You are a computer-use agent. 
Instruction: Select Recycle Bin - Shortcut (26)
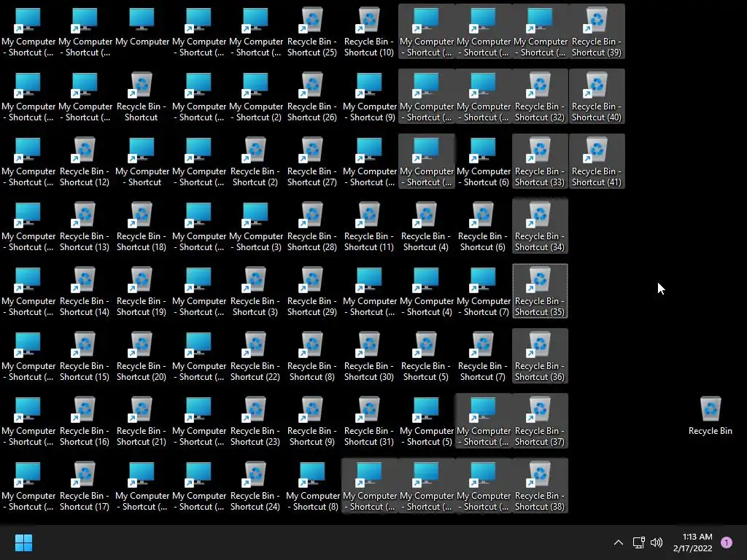[312, 97]
